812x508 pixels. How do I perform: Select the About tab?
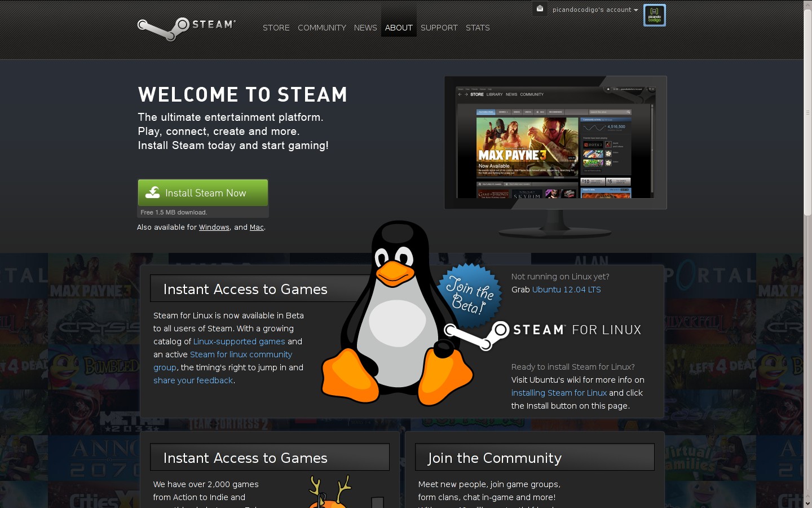[399, 28]
